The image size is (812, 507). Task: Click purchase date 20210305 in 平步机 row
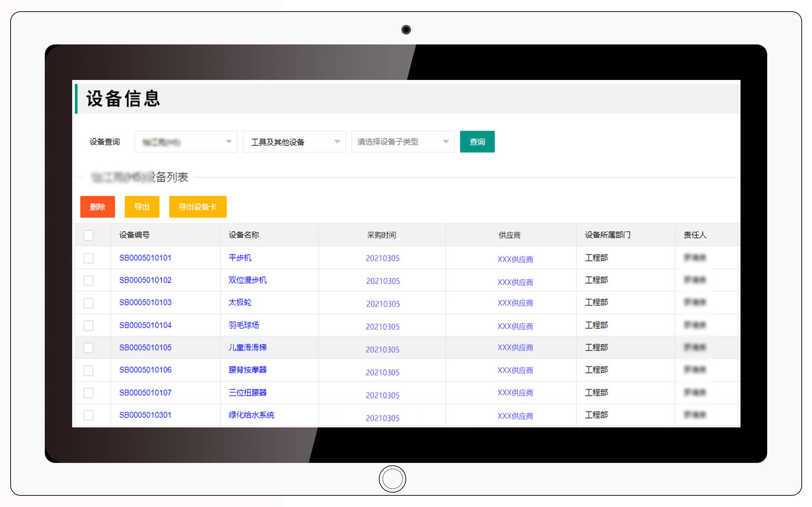tap(383, 258)
